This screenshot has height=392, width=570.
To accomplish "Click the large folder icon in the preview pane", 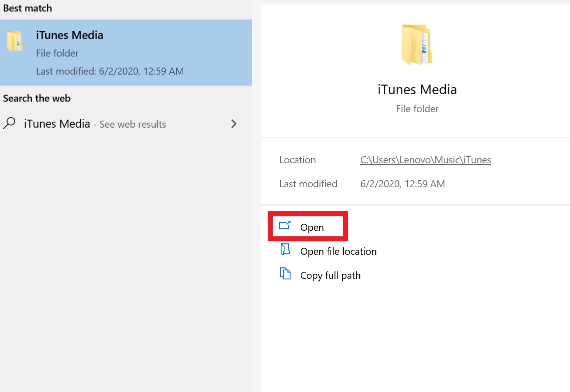I will coord(416,45).
